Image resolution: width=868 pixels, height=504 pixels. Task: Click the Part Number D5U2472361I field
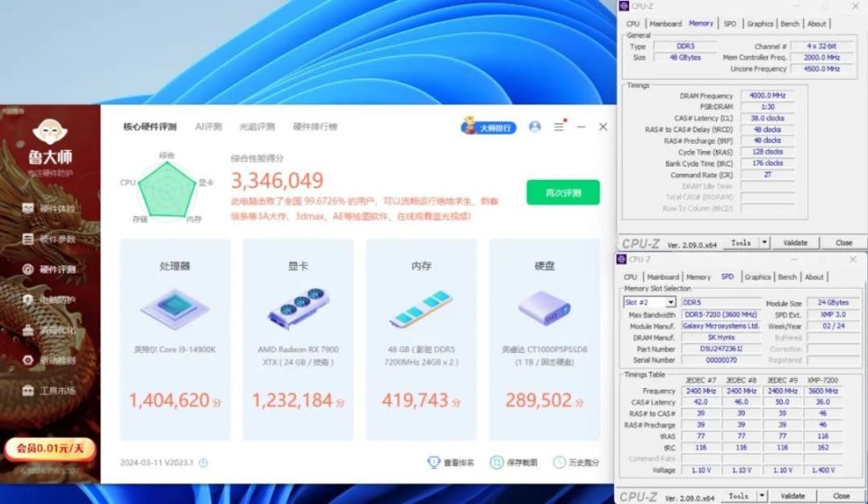[x=722, y=349]
